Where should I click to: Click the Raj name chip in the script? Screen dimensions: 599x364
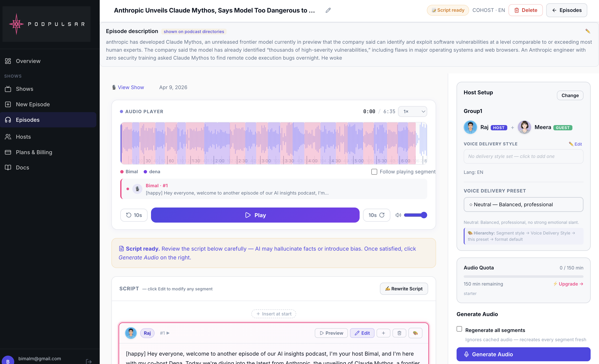coord(147,333)
